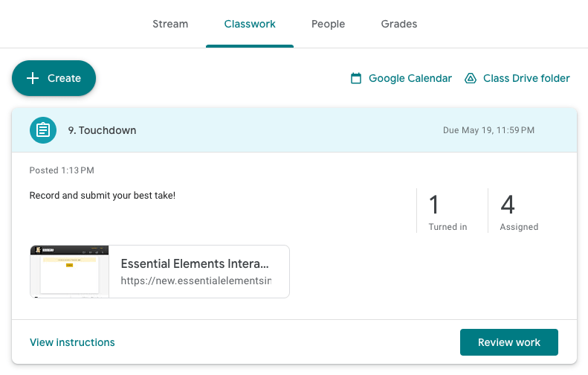Click View instructions link

[72, 342]
